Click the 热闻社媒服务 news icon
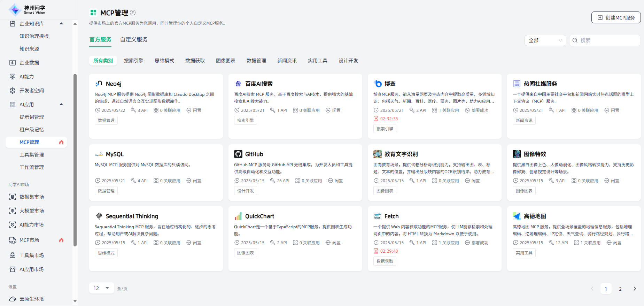Screen dimensions: 644x306 pyautogui.click(x=517, y=84)
